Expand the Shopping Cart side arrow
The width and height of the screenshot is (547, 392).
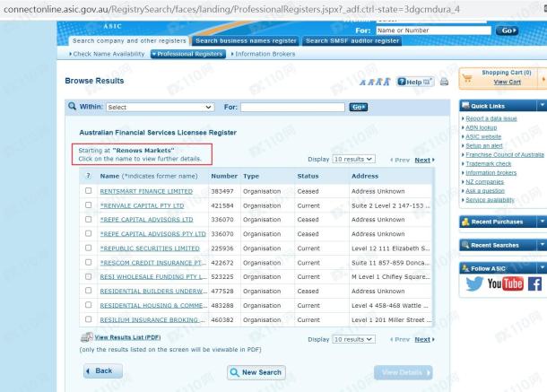click(x=543, y=80)
